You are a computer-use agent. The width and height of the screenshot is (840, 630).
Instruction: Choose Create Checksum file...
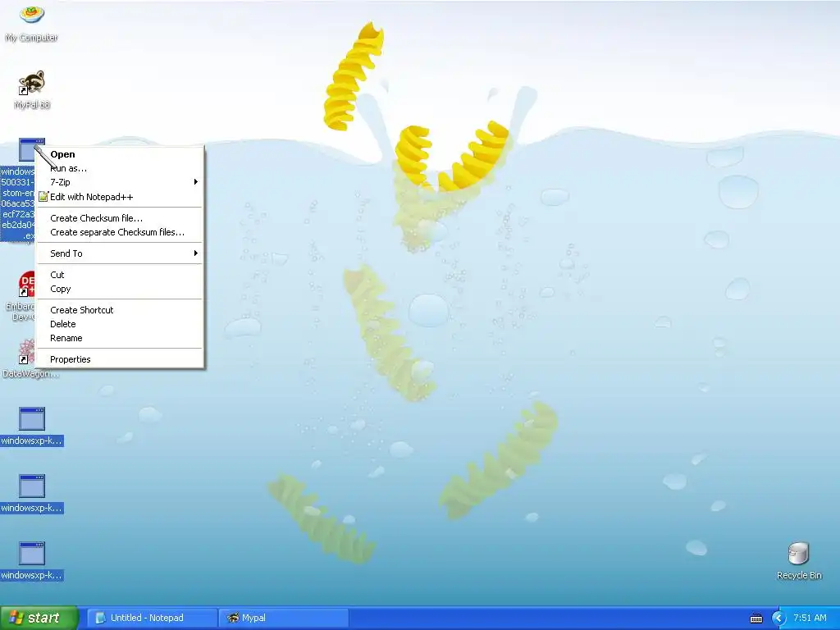click(120, 218)
